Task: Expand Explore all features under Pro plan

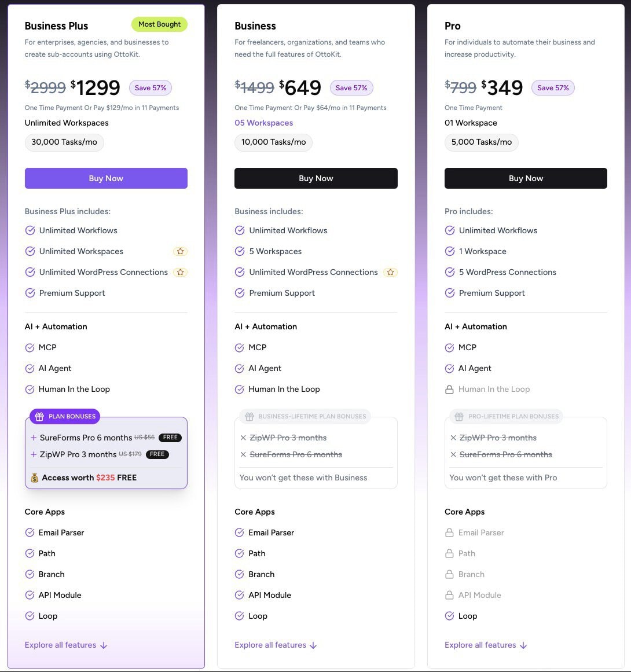Action: point(486,645)
